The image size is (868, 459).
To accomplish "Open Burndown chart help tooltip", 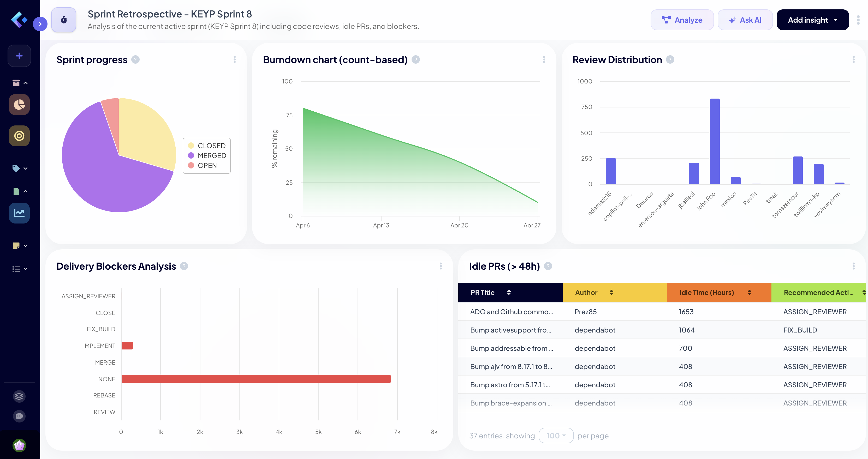I will [x=415, y=60].
